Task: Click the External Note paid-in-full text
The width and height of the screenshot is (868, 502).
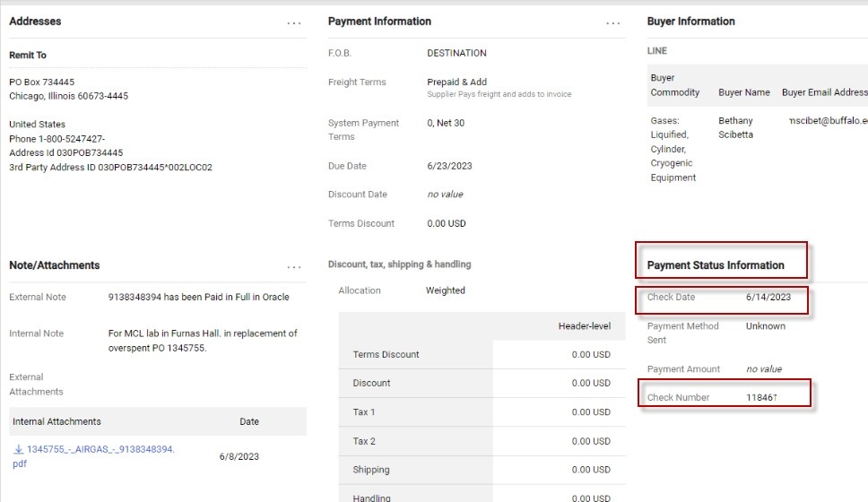Action: (x=198, y=298)
